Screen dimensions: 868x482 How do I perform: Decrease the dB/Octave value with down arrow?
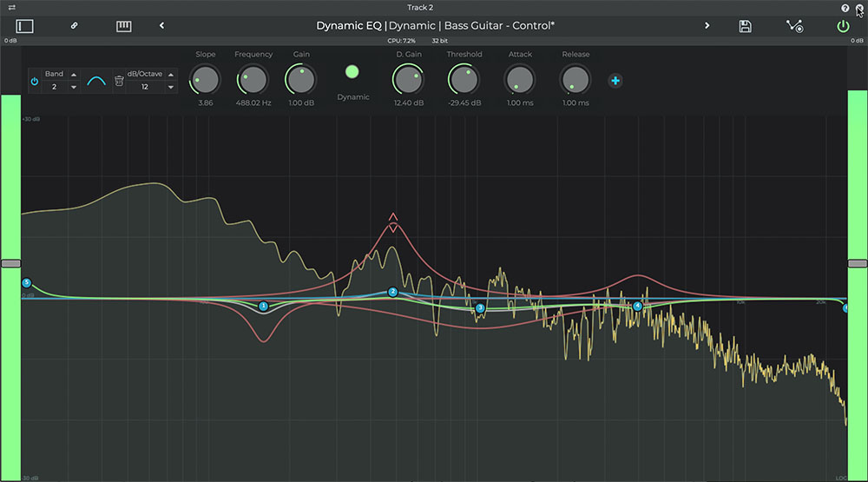(x=170, y=87)
